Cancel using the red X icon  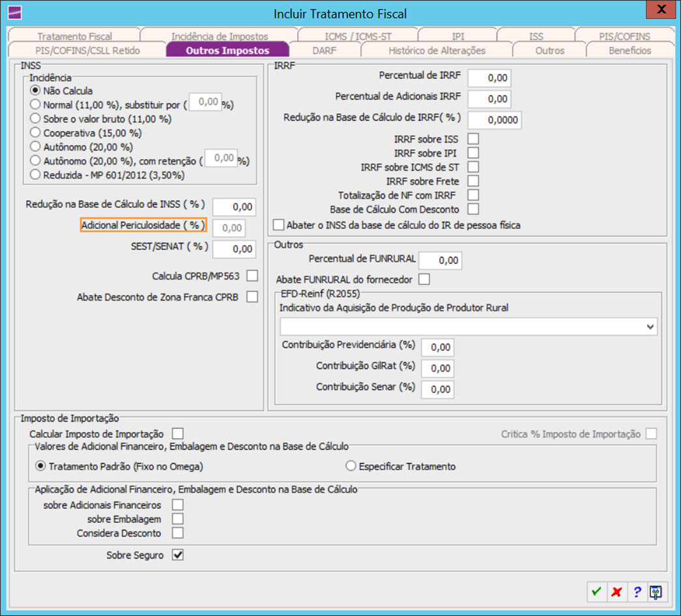(616, 592)
